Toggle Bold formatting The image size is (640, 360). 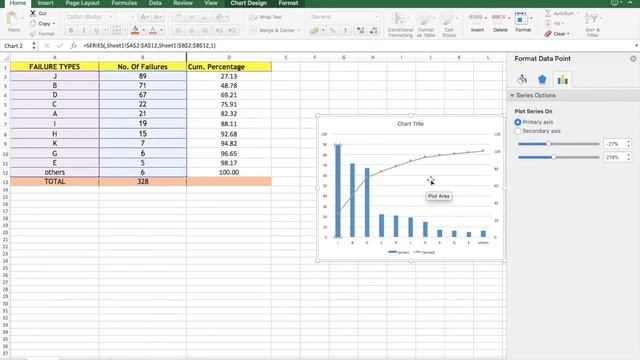[71, 30]
